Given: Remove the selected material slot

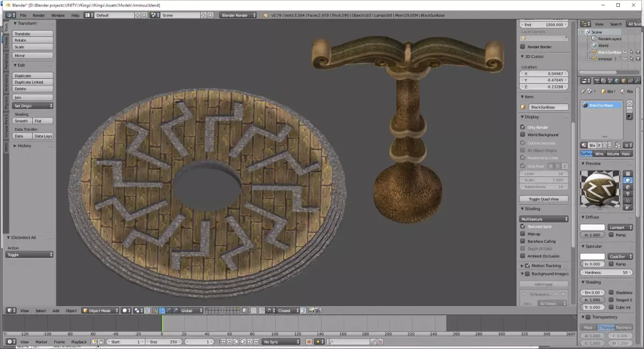Looking at the screenshot, I should (x=630, y=110).
